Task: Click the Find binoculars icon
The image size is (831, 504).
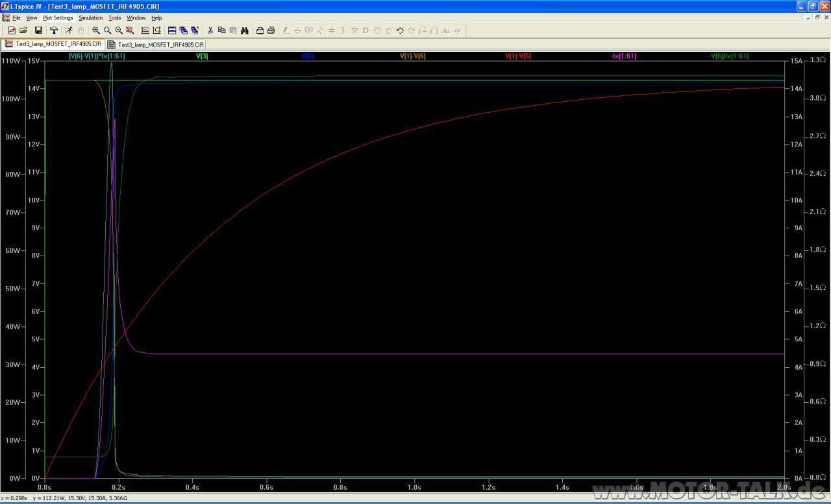Action: tap(245, 30)
